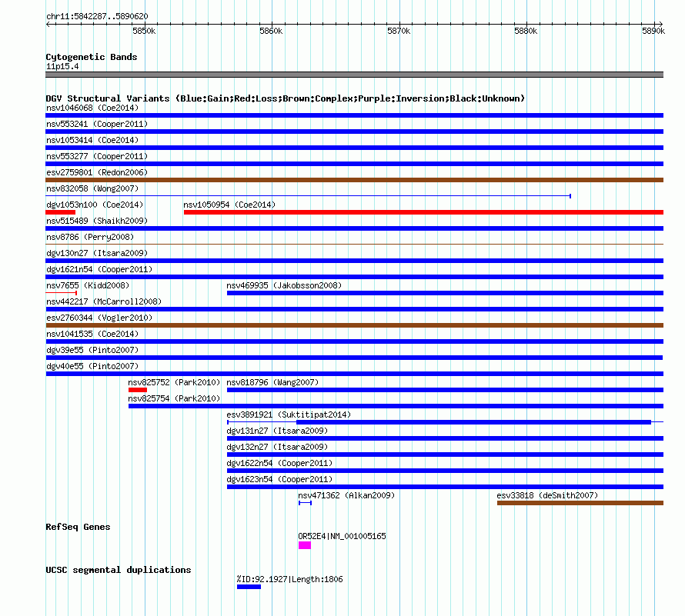Screen dimensions: 685x616
Task: Open the nsv515489 (Shaikh2009) label
Action: tap(97, 221)
